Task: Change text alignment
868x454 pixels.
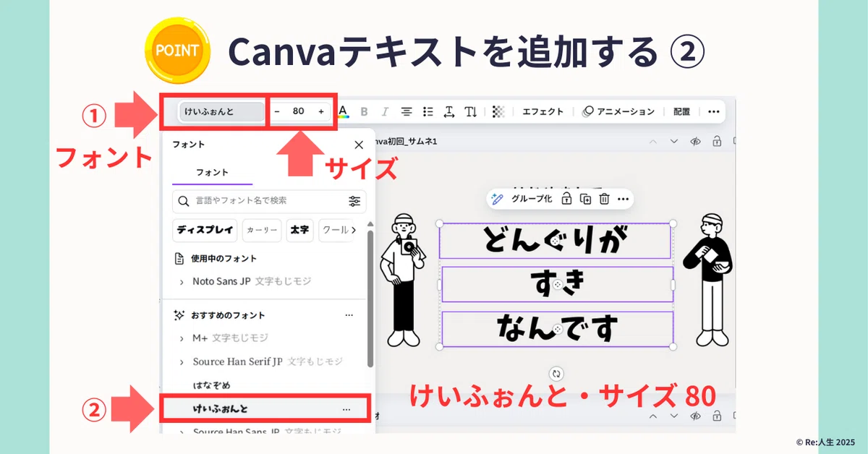Action: (407, 111)
